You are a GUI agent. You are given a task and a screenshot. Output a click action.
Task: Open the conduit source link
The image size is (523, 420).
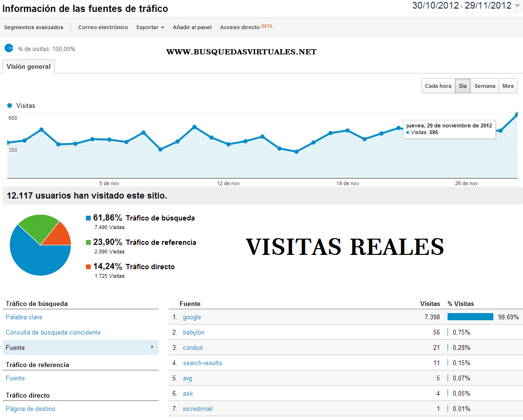pyautogui.click(x=193, y=347)
